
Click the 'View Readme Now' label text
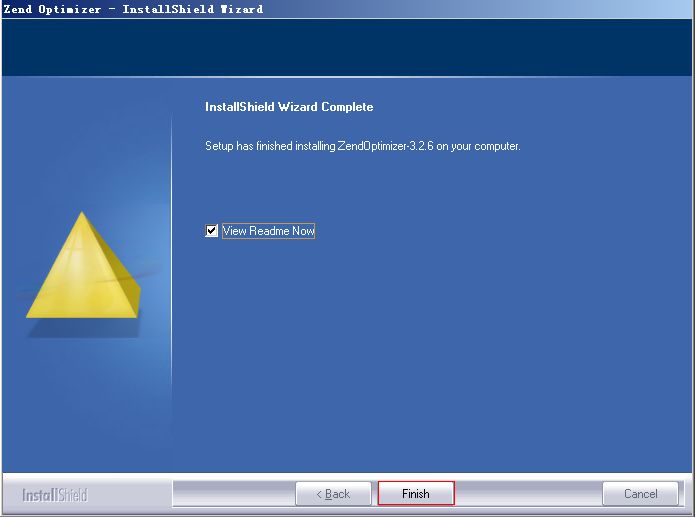click(x=269, y=231)
